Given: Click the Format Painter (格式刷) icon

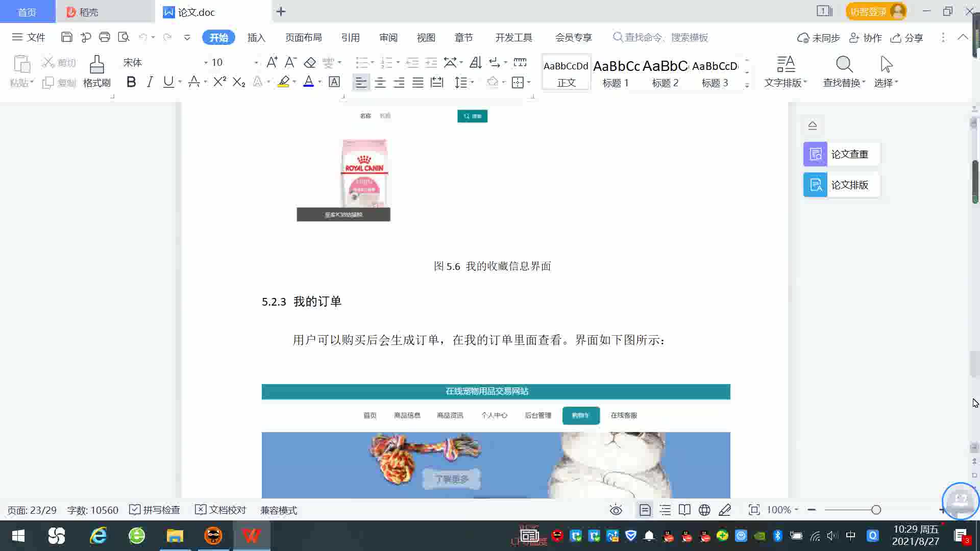Looking at the screenshot, I should point(96,71).
